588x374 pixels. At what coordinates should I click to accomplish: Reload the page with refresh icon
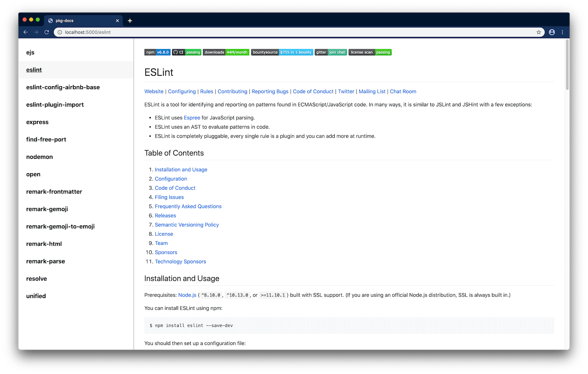tap(47, 32)
